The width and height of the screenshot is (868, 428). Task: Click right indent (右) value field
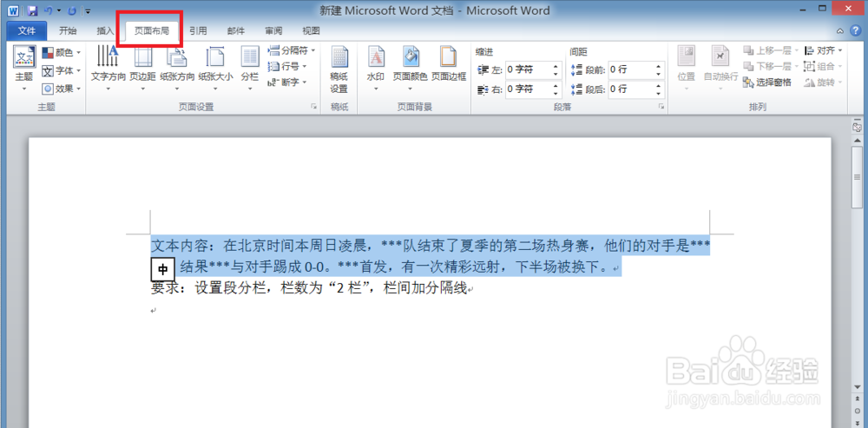(x=529, y=89)
